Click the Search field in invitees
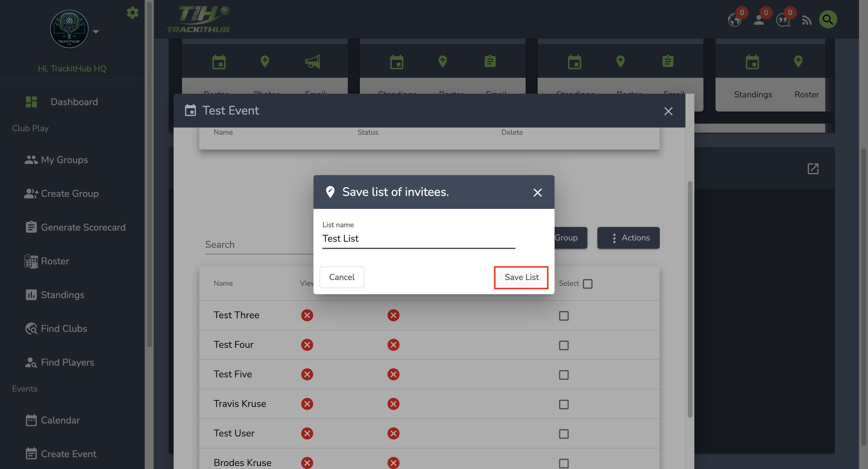 click(259, 245)
